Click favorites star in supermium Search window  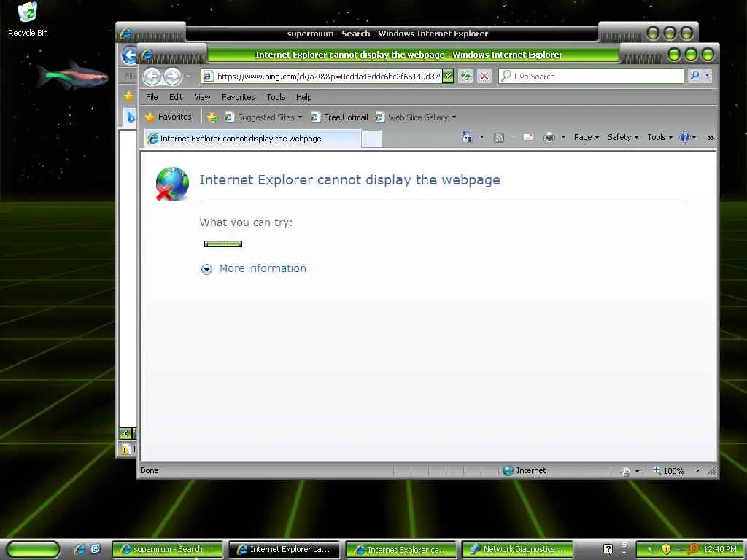pyautogui.click(x=128, y=96)
